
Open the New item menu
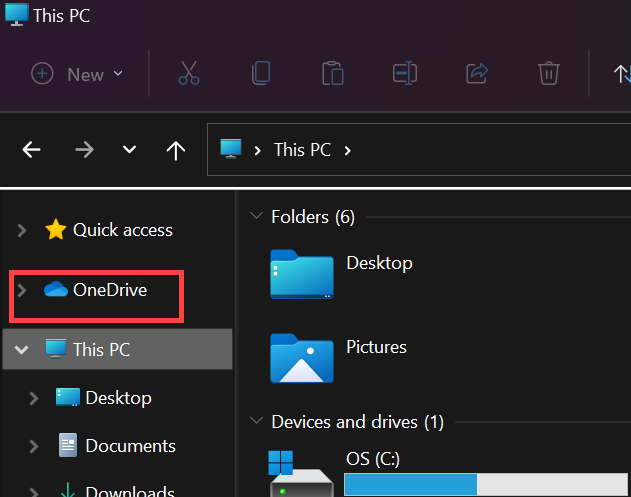[x=76, y=74]
